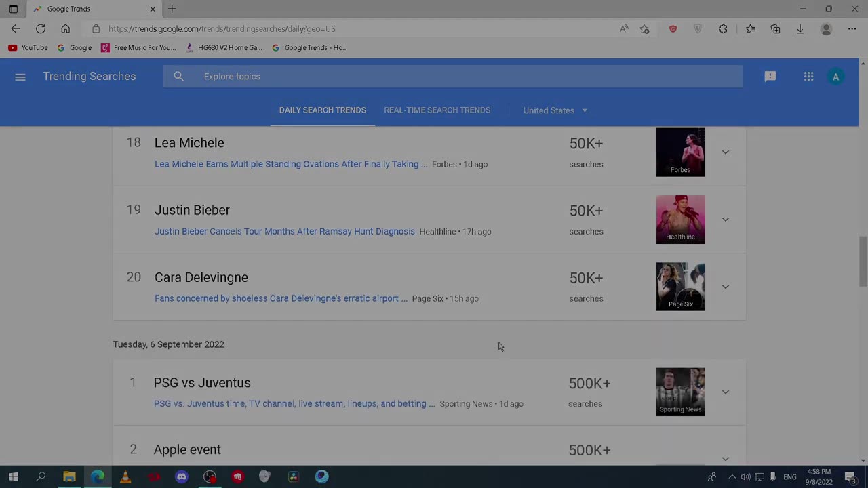Open the Edge profile icon

(826, 28)
